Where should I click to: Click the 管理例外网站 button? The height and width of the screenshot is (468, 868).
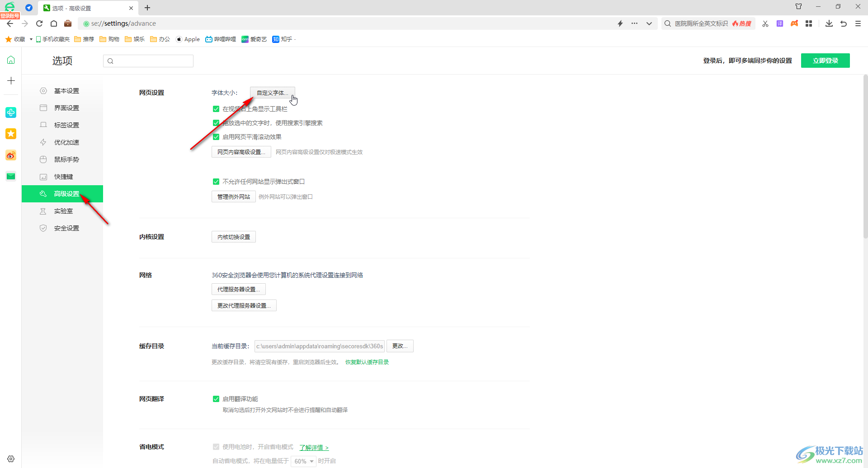pyautogui.click(x=234, y=197)
